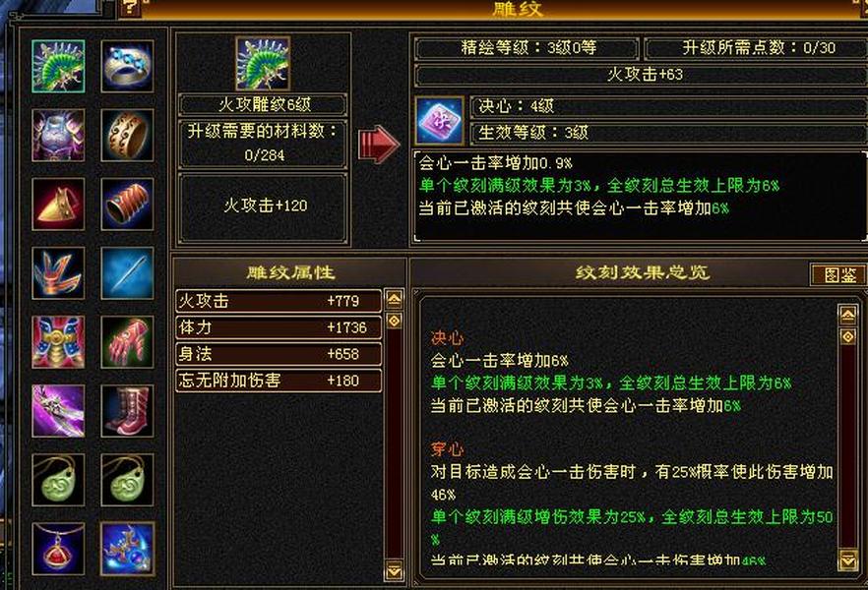Screen dimensions: 868x590
Task: Click the help question mark icon
Action: [129, 8]
